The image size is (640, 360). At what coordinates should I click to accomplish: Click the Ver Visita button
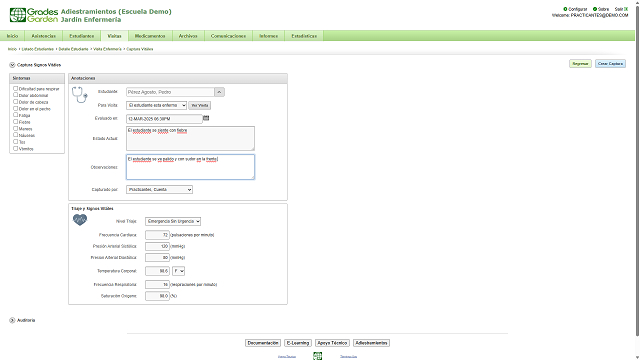click(200, 105)
